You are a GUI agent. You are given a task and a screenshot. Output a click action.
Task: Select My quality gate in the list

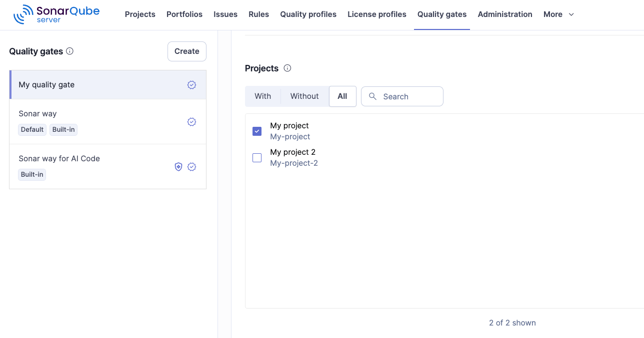pos(107,85)
